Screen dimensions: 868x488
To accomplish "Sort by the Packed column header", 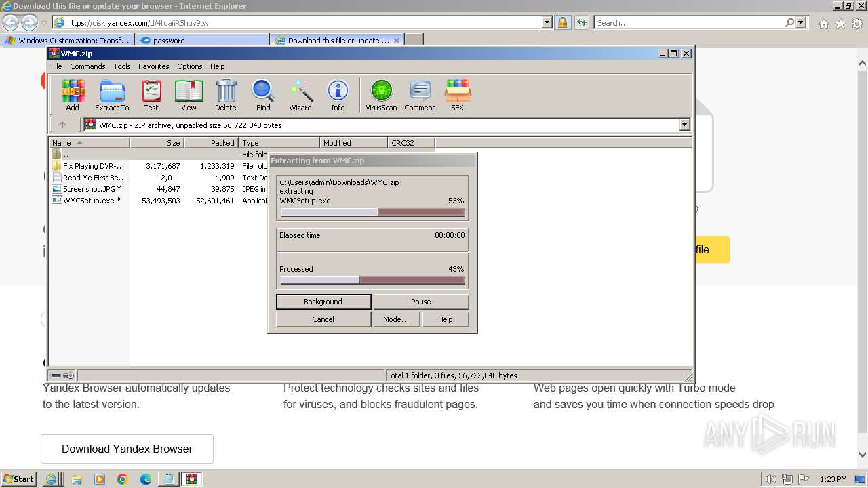I will click(x=211, y=143).
